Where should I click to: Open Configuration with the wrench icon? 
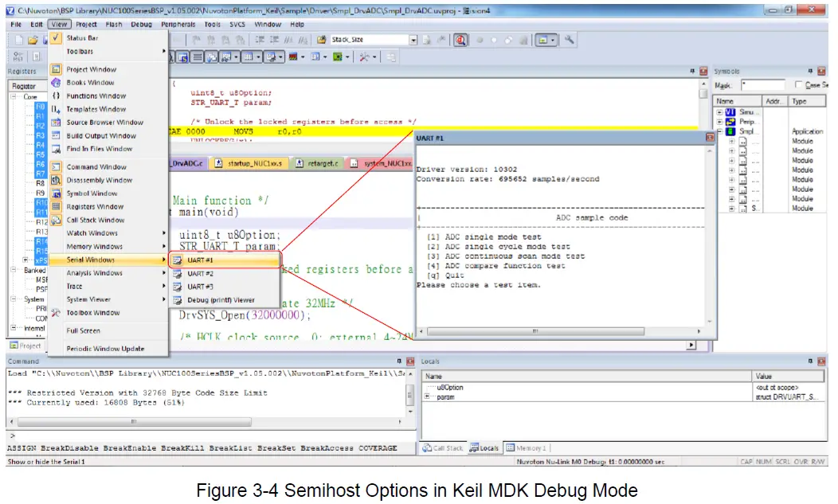pyautogui.click(x=569, y=40)
